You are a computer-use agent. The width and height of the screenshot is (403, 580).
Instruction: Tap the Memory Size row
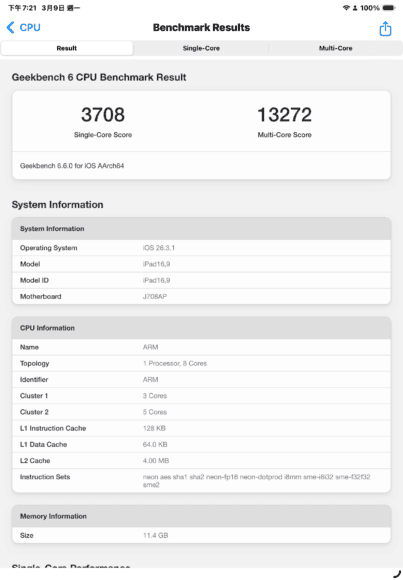coord(201,535)
